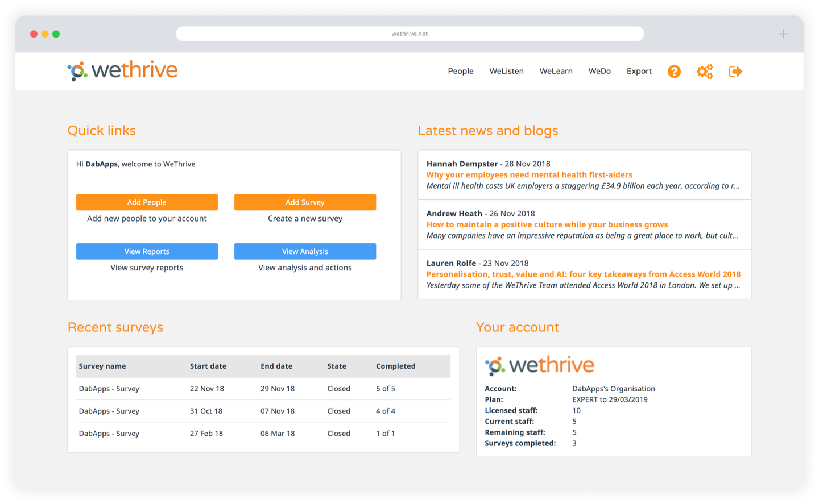This screenshot has width=819, height=504.
Task: Click author name Lauren Rolfe
Action: point(451,263)
